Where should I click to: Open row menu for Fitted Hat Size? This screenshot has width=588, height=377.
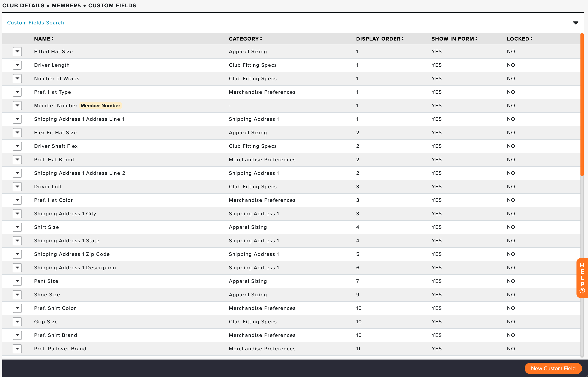pos(17,52)
